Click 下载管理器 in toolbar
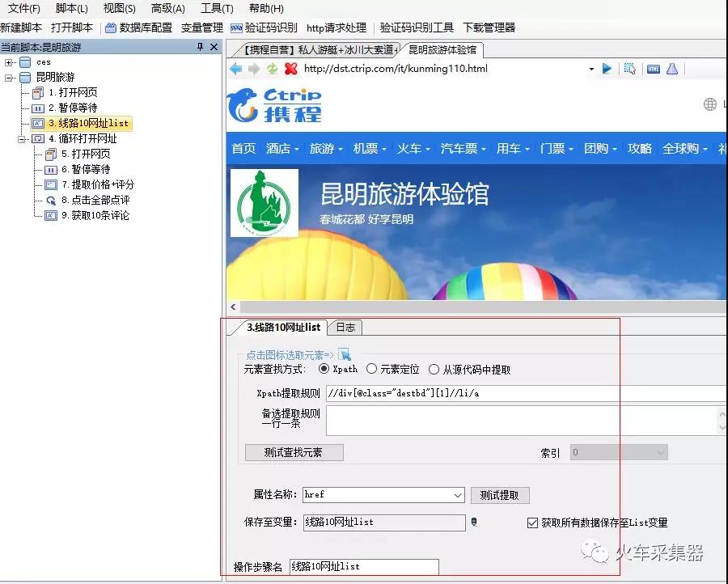This screenshot has height=584, width=728. point(489,28)
